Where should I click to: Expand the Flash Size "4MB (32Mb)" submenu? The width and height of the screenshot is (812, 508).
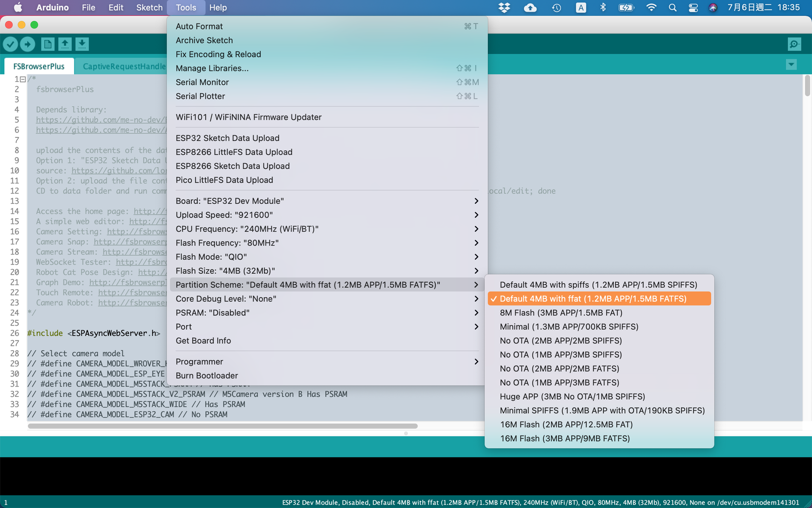tap(327, 270)
